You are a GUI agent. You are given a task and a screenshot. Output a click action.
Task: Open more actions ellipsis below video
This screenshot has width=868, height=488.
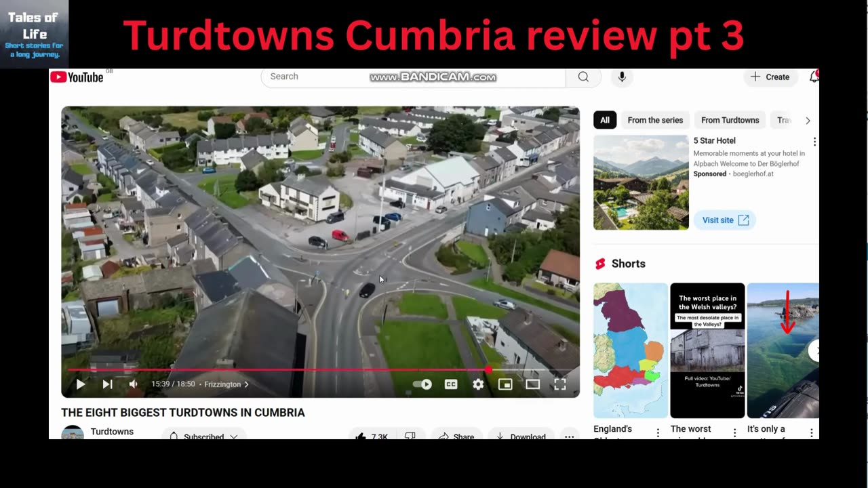pos(570,435)
